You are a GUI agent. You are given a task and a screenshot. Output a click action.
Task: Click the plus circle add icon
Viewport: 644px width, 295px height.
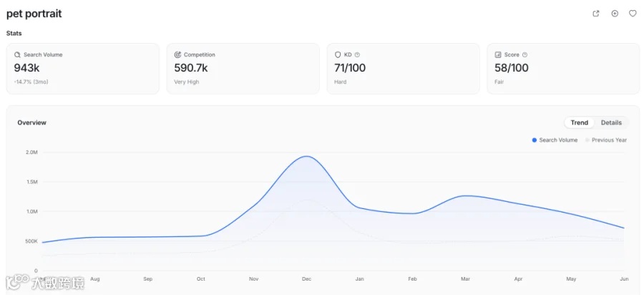(615, 14)
